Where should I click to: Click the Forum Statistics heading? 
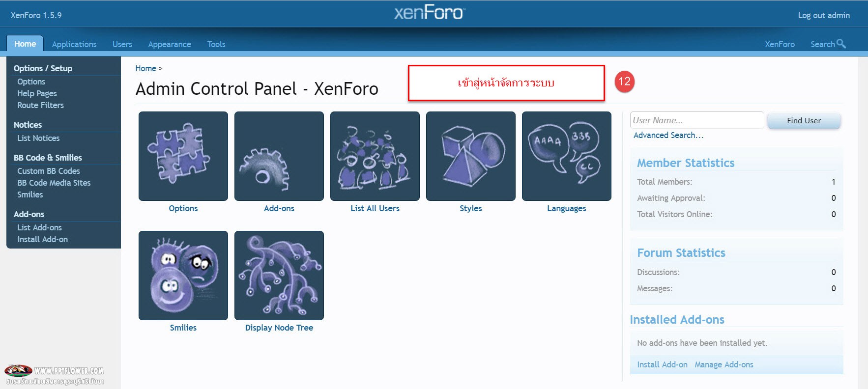(681, 253)
